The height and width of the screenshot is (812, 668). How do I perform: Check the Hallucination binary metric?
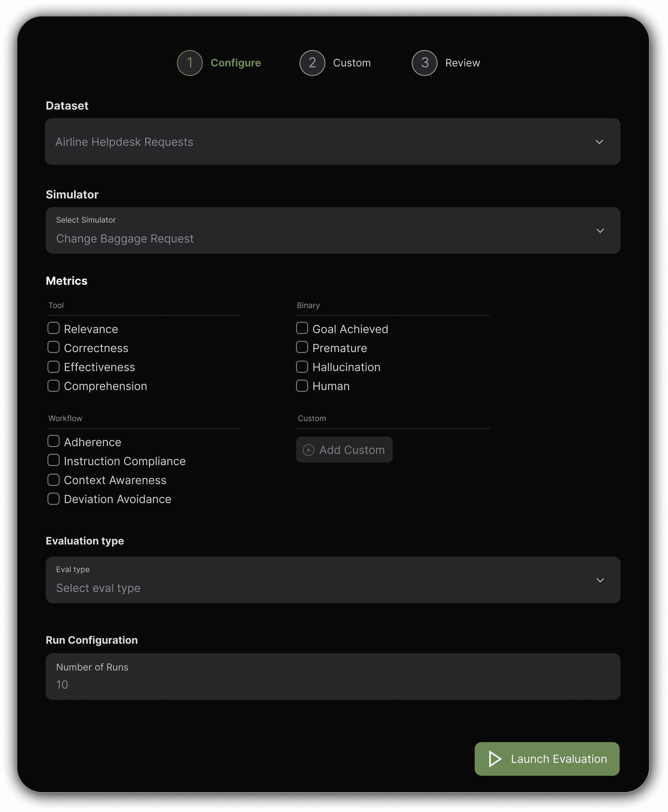point(302,367)
